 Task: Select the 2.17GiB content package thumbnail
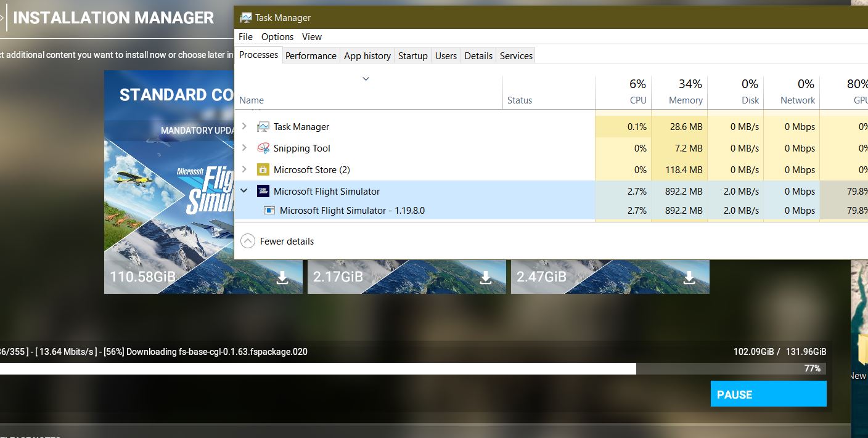[407, 277]
